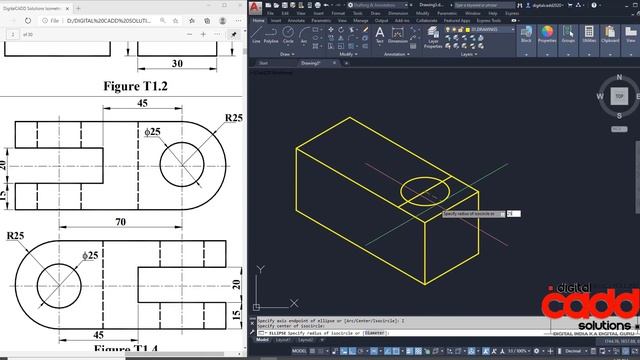This screenshot has width=640, height=360.
Task: Click the PDF page number field
Action: pos(13,35)
